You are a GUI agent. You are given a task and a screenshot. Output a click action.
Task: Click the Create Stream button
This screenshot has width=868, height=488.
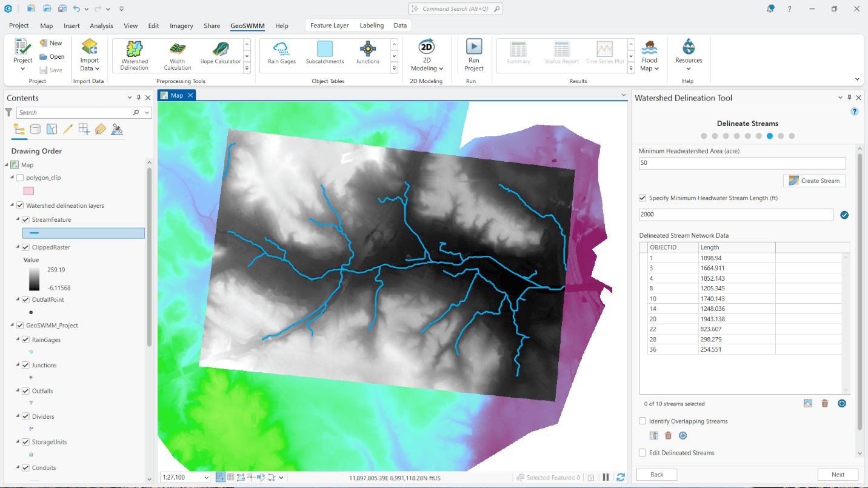click(x=814, y=180)
